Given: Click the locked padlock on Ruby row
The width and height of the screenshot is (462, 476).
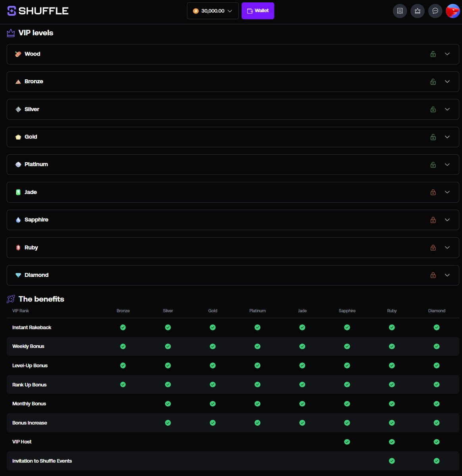Looking at the screenshot, I should [x=433, y=248].
